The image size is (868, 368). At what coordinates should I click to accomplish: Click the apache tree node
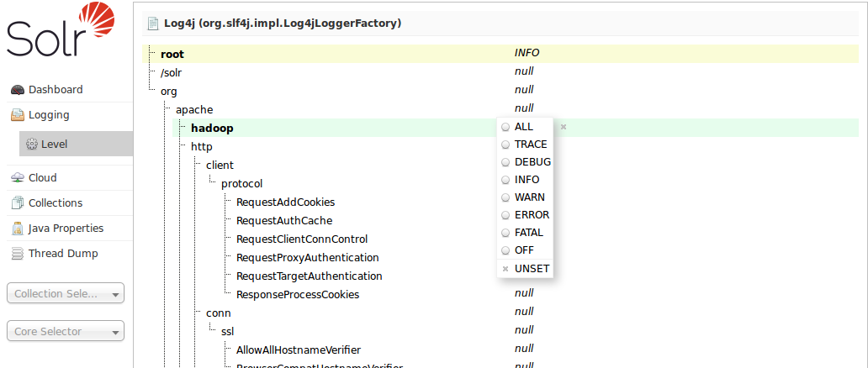pyautogui.click(x=194, y=109)
